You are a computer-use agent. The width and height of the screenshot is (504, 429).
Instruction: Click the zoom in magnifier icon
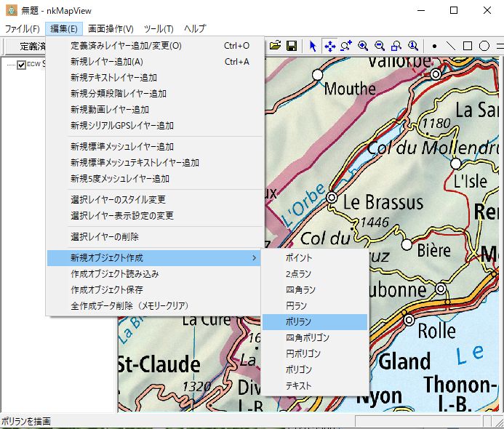click(x=363, y=46)
